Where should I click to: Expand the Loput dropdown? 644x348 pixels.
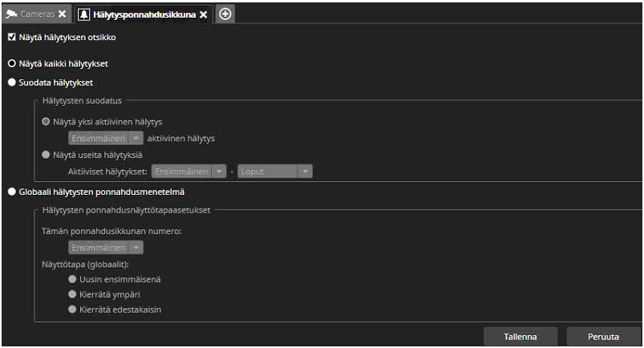click(x=274, y=171)
